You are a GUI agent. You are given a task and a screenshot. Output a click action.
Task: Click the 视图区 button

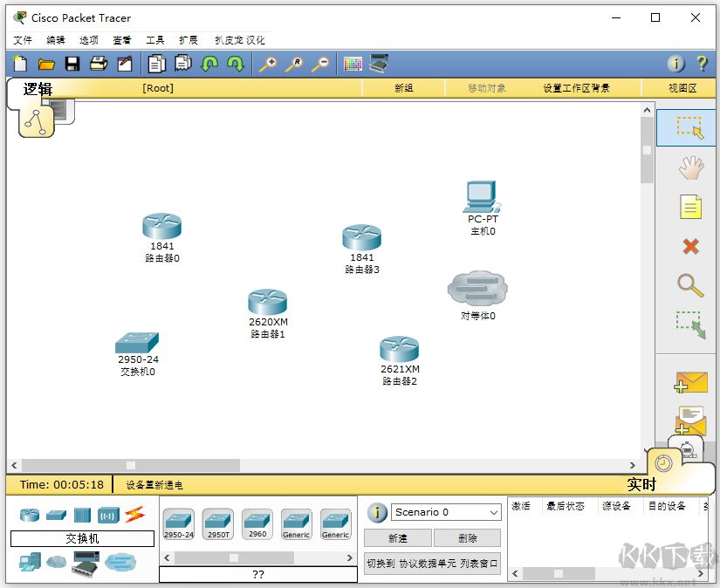point(682,88)
